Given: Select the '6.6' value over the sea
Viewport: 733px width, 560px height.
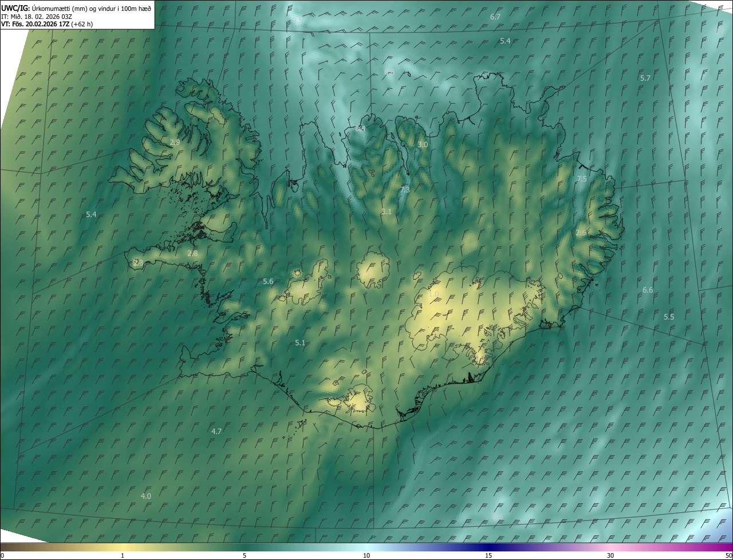Looking at the screenshot, I should tap(648, 290).
